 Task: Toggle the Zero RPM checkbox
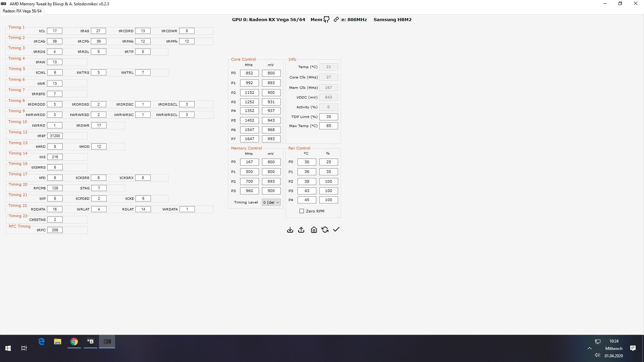coord(302,211)
